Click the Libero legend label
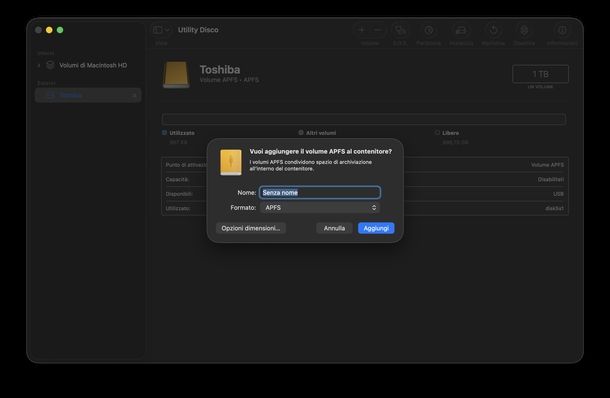The width and height of the screenshot is (610, 398). tap(450, 133)
